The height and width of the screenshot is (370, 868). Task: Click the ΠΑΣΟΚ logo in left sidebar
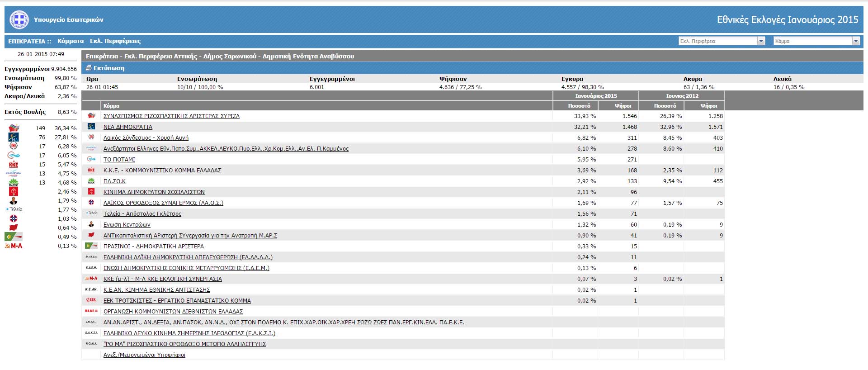(14, 183)
